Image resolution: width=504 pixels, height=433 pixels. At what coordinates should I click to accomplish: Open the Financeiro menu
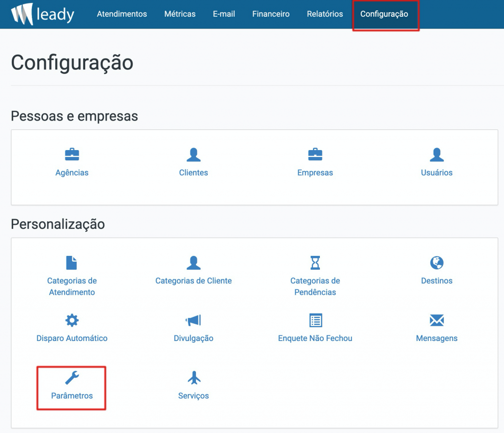(x=271, y=14)
